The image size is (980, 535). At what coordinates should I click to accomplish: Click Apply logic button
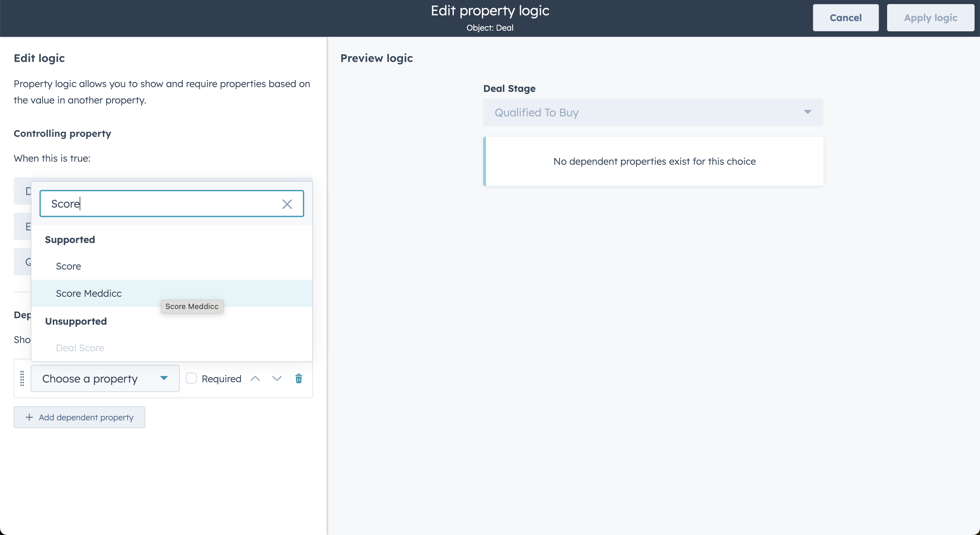[931, 18]
